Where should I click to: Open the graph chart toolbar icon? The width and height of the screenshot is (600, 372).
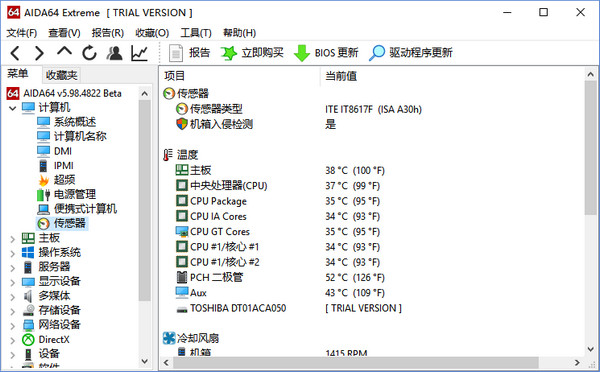tap(139, 53)
